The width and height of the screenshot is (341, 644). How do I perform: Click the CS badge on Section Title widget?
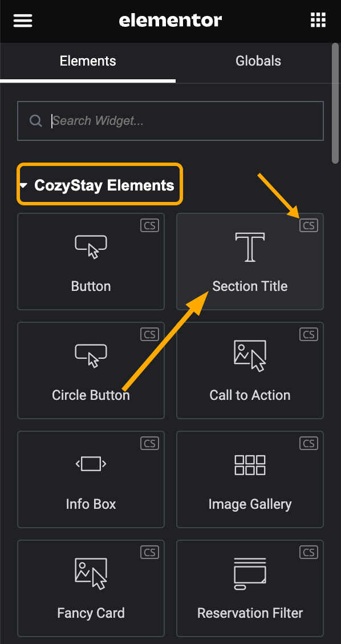(x=308, y=225)
